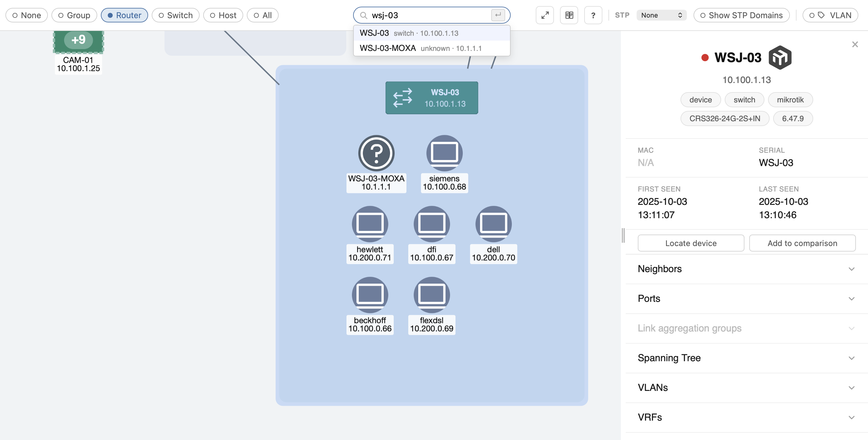This screenshot has width=868, height=440.
Task: Click the dell host icon
Action: point(493,224)
